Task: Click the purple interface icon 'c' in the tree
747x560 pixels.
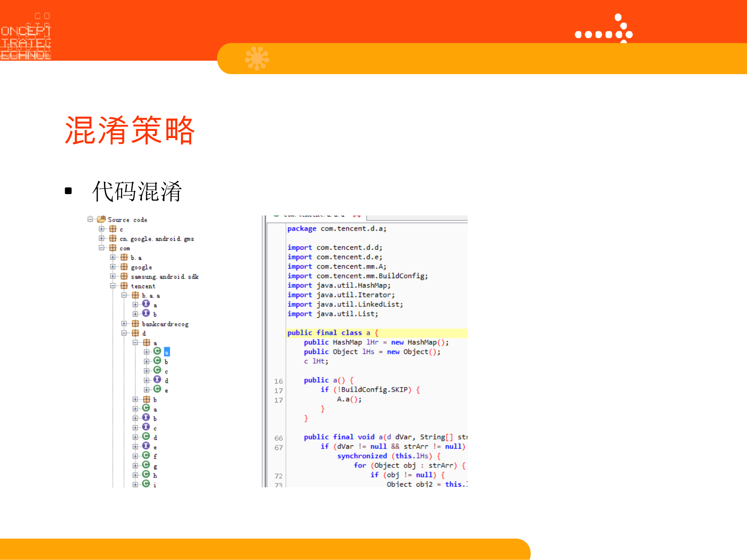Action: pos(146,428)
